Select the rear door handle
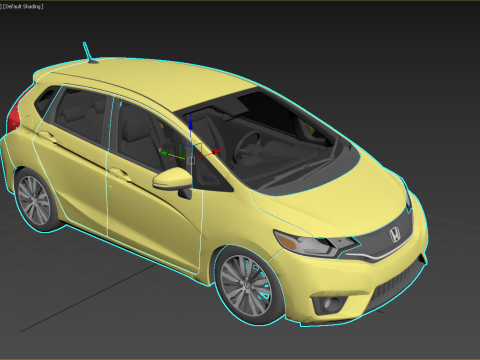 [48, 136]
